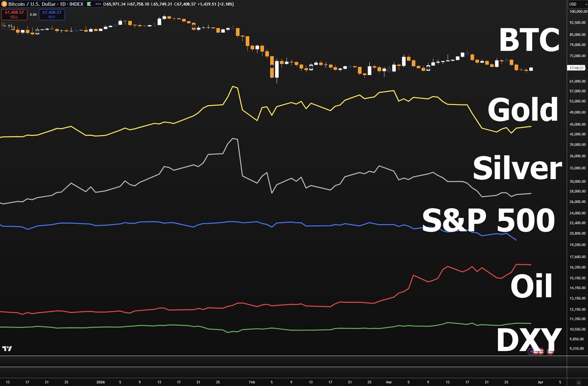
Task: Click the Apr label on time axis
Action: click(x=540, y=382)
